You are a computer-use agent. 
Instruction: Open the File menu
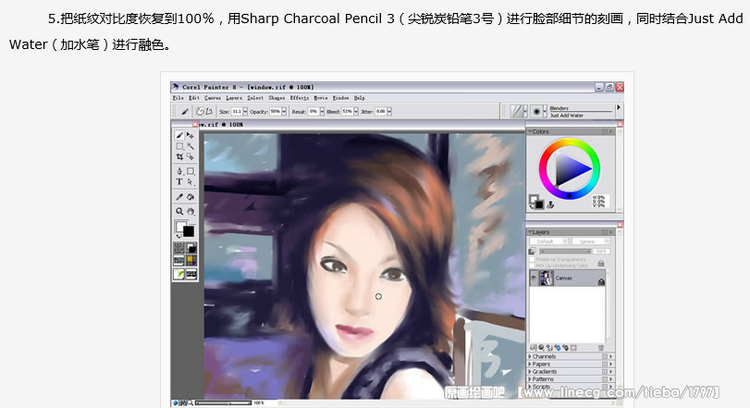point(178,98)
